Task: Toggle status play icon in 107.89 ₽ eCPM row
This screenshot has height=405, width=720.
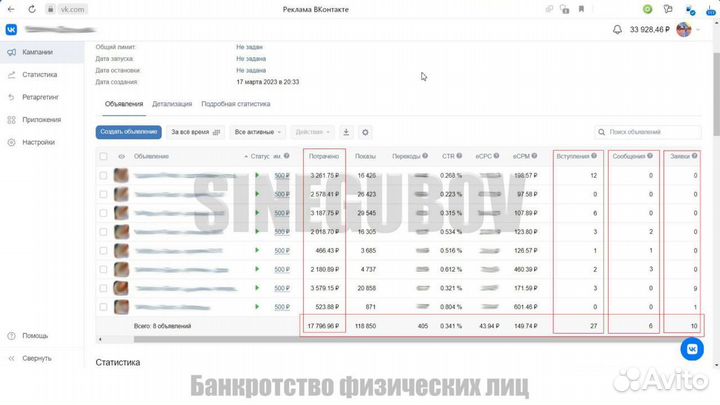Action: pyautogui.click(x=257, y=213)
